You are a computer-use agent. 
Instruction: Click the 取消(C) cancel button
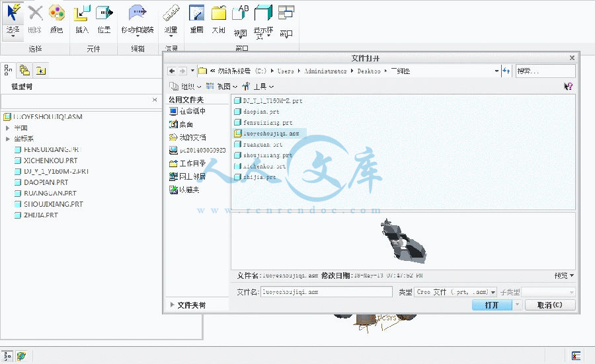(x=550, y=305)
